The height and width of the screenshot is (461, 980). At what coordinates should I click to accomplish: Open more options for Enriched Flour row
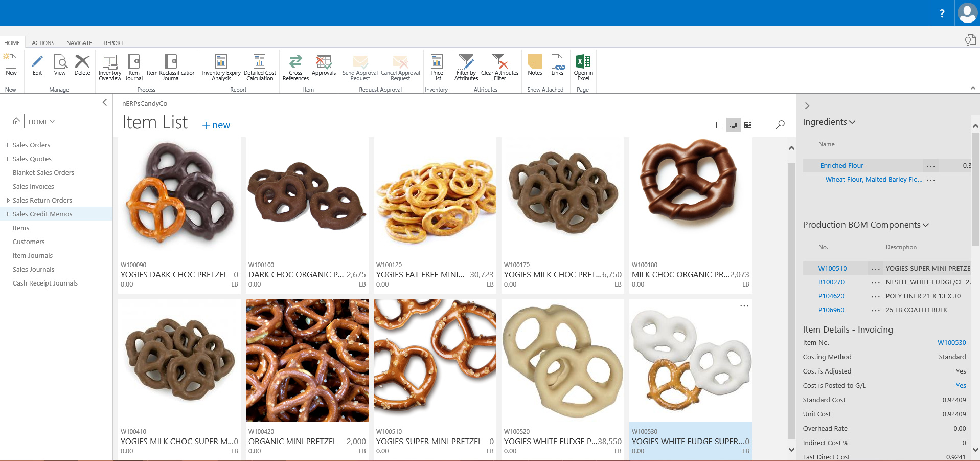(x=930, y=166)
